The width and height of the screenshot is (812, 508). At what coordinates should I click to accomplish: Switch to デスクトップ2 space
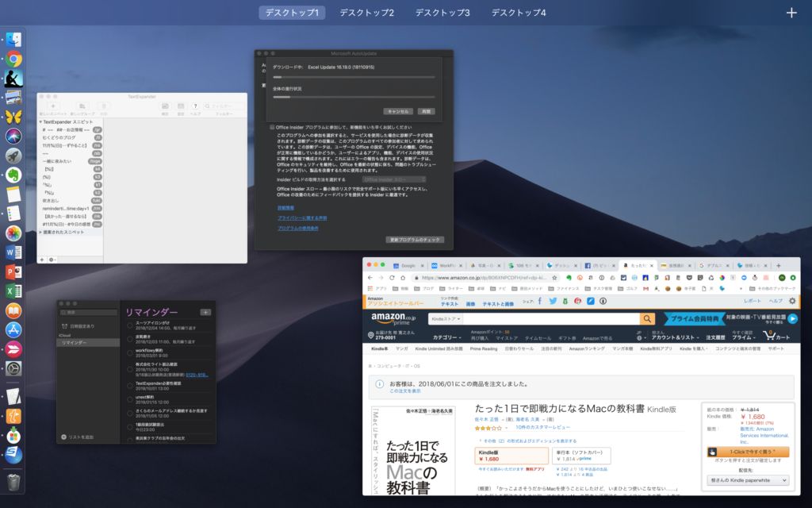pyautogui.click(x=366, y=13)
